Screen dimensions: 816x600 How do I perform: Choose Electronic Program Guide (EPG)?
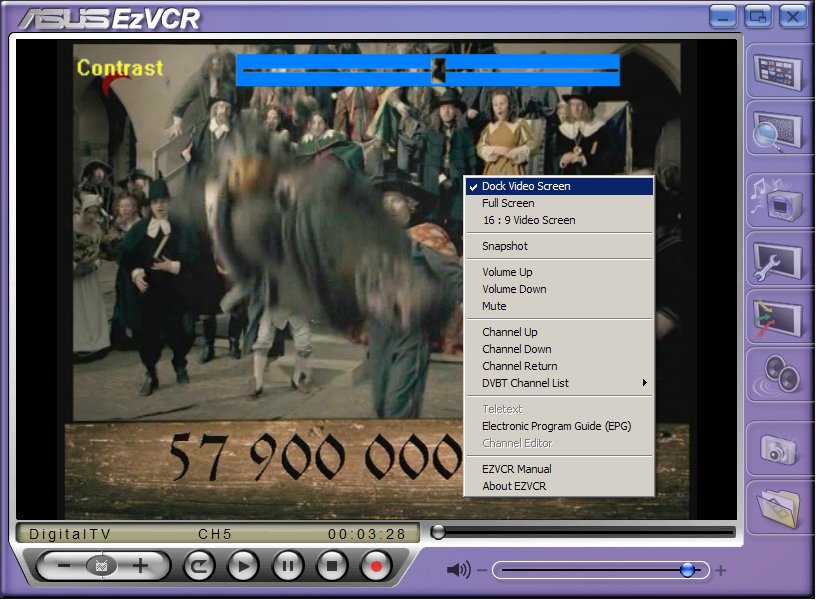(x=556, y=426)
